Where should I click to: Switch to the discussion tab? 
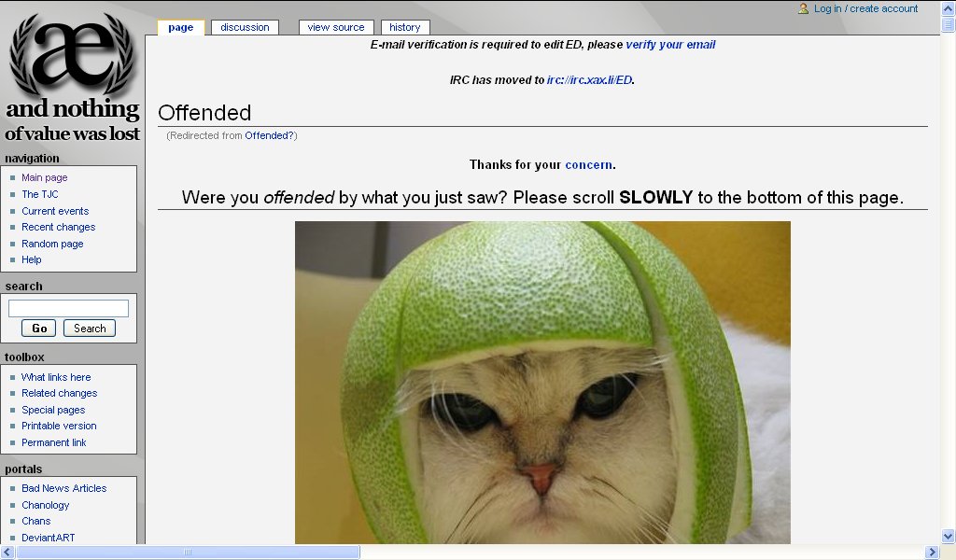(245, 27)
